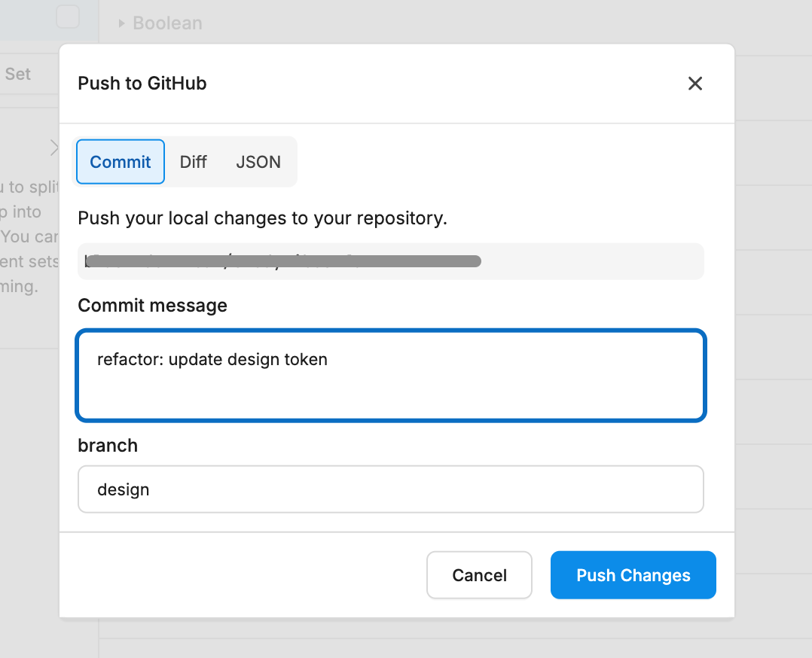Switch to the Diff tab

pos(193,162)
